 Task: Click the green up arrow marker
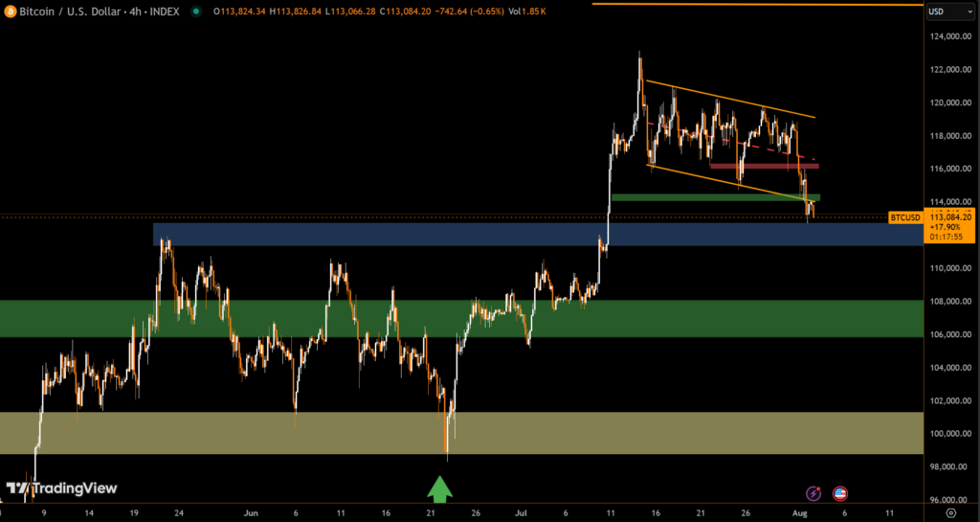click(439, 488)
